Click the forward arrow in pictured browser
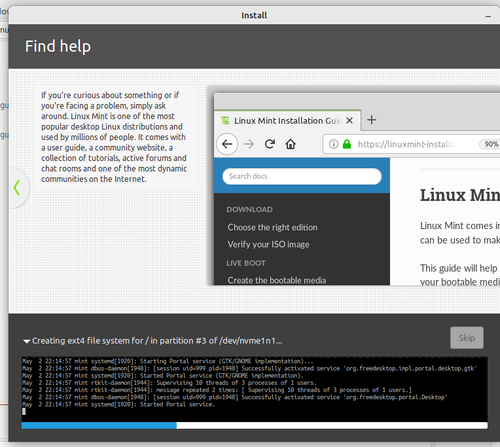 point(249,144)
